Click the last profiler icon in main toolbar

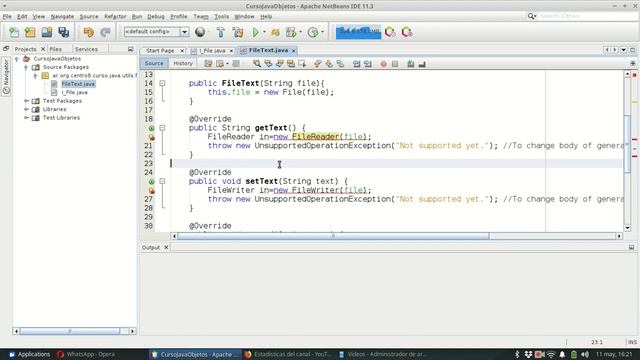[x=407, y=32]
